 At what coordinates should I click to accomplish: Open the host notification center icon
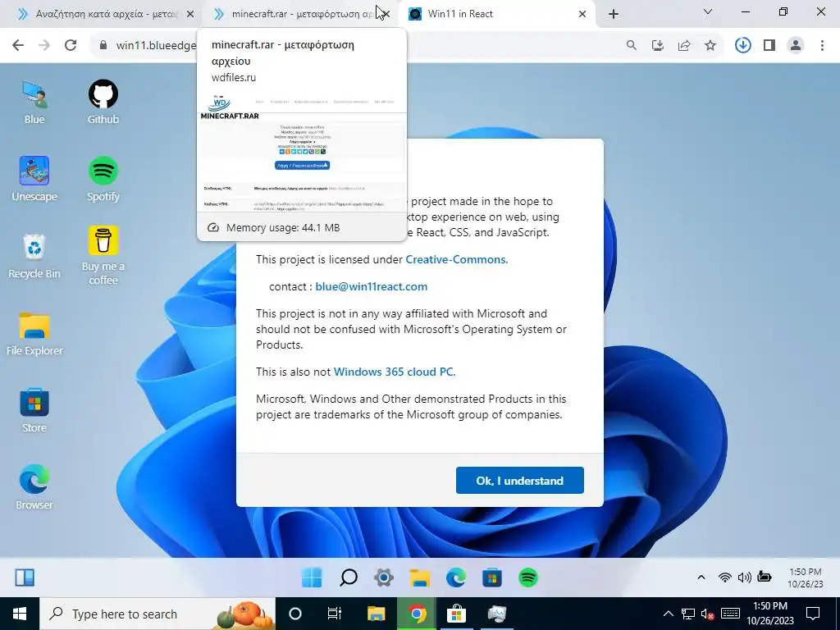pos(813,614)
